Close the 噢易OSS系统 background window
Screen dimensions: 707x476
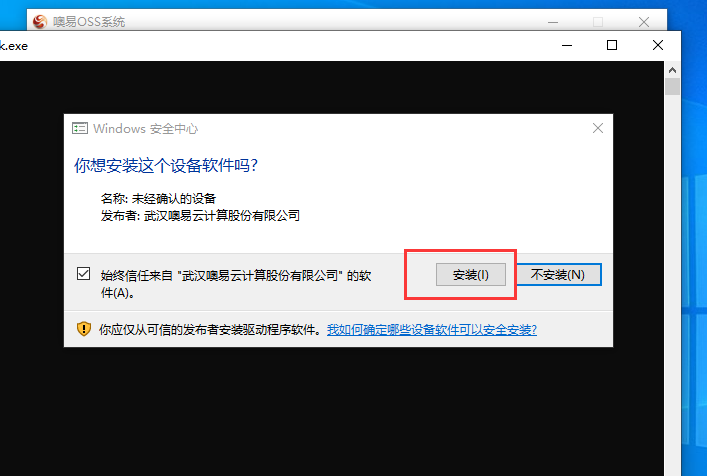tap(644, 21)
